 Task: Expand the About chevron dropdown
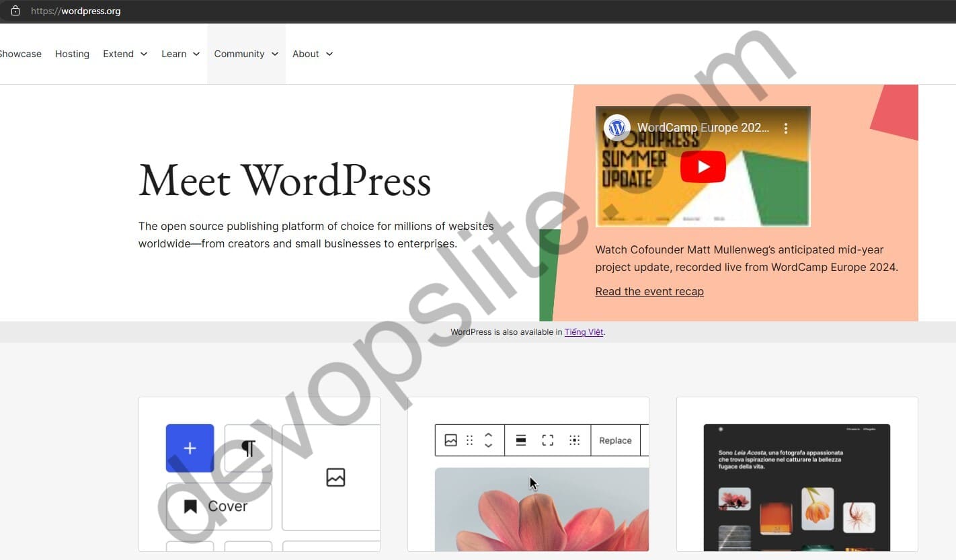coord(329,54)
